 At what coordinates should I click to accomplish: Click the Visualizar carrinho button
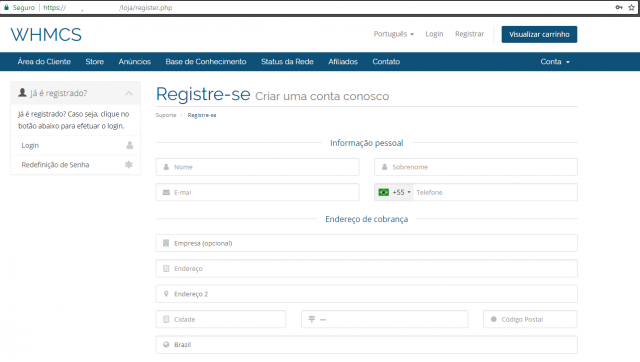click(539, 34)
